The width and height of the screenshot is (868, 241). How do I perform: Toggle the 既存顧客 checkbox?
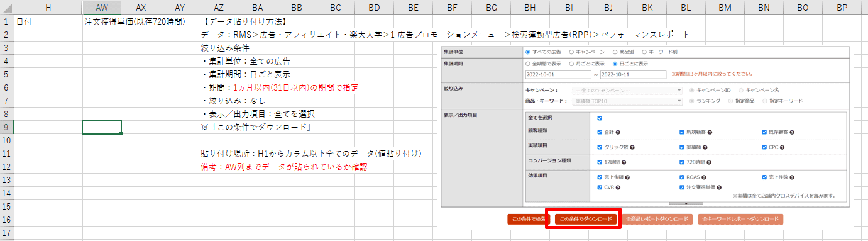coord(764,132)
